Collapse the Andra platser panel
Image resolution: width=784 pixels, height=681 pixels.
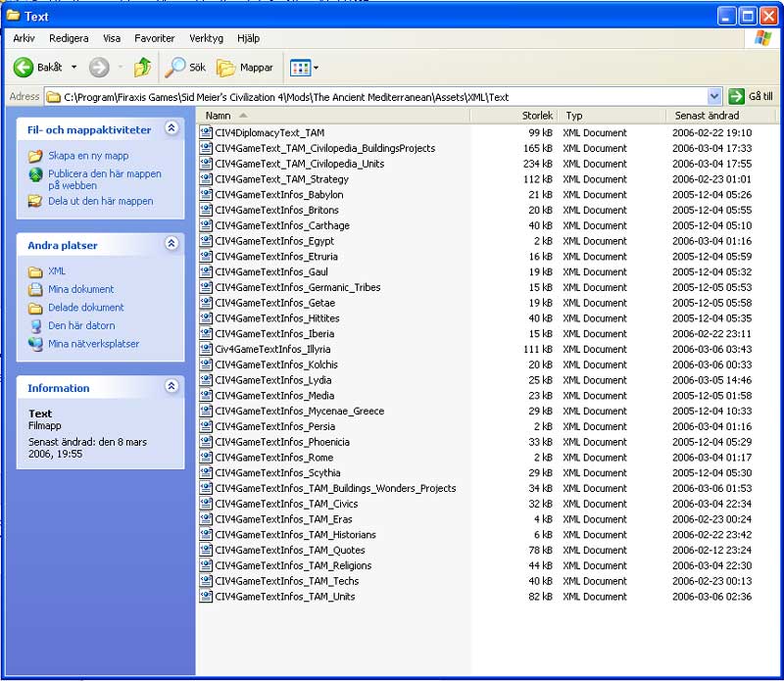[171, 244]
